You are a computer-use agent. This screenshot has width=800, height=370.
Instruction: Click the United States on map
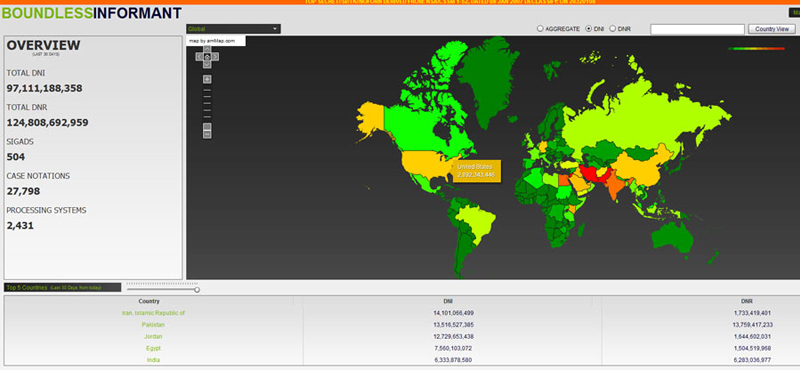426,164
